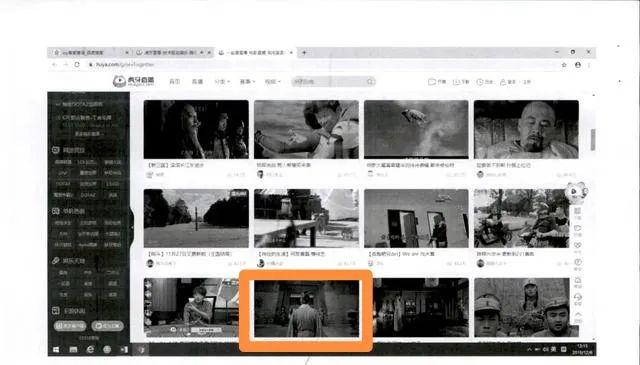The width and height of the screenshot is (640, 365).
Task: Open Chrome from the taskbar
Action: [107, 349]
